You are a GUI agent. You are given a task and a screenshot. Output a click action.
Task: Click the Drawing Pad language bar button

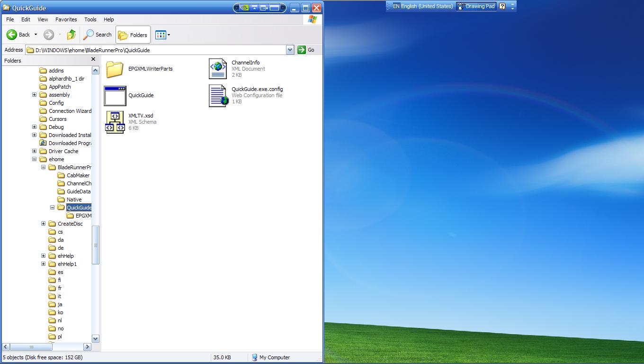(476, 6)
